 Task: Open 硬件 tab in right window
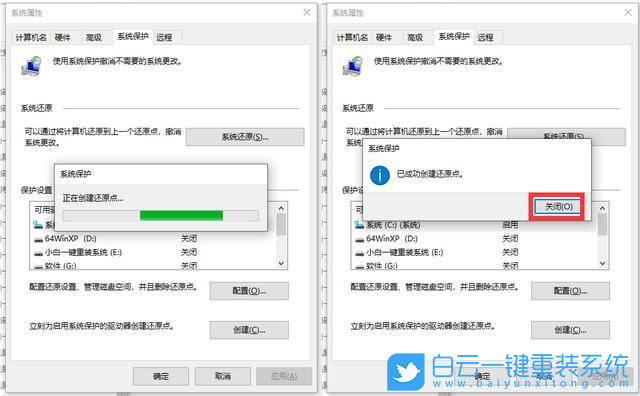[384, 38]
